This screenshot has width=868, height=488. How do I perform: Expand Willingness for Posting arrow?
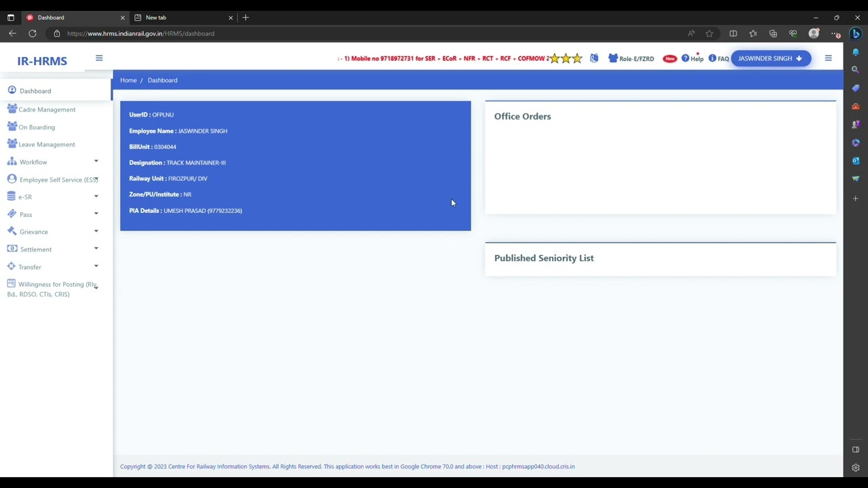[x=96, y=287]
